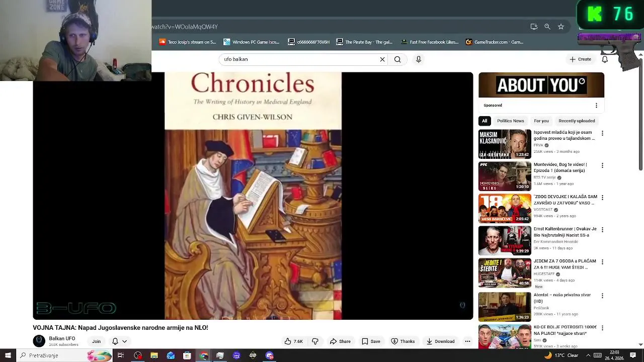Select the 'For you' filter chip
This screenshot has width=644, height=362.
coord(541,121)
